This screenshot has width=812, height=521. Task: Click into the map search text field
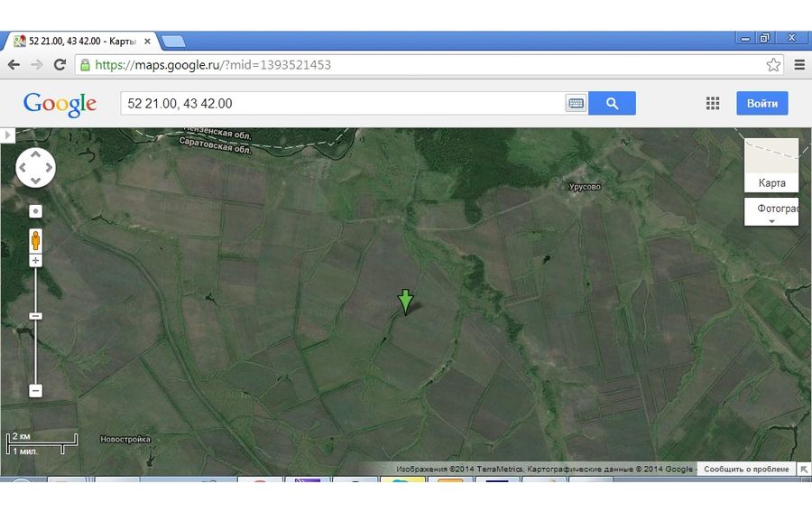pyautogui.click(x=343, y=104)
